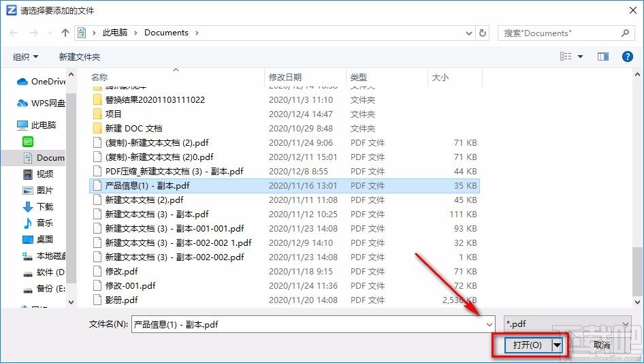This screenshot has width=644, height=363.
Task: Select file 修改.pdf
Action: coord(284,272)
